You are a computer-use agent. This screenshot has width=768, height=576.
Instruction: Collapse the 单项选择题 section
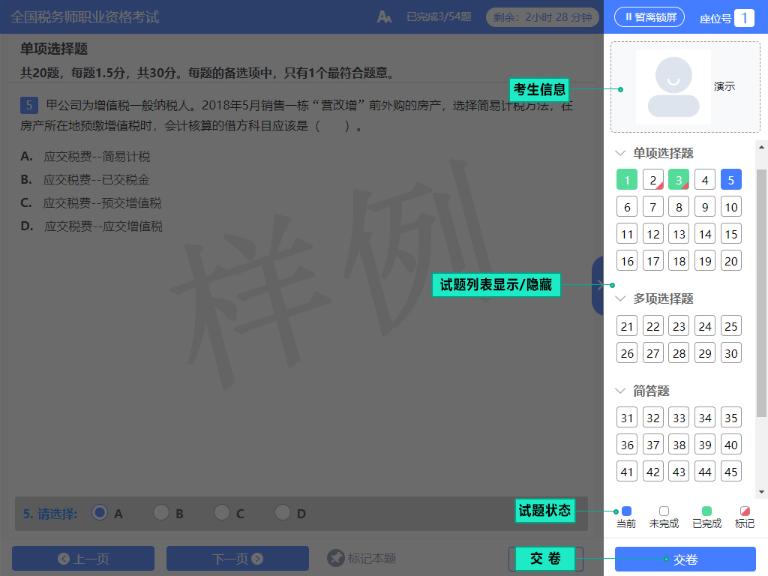620,153
